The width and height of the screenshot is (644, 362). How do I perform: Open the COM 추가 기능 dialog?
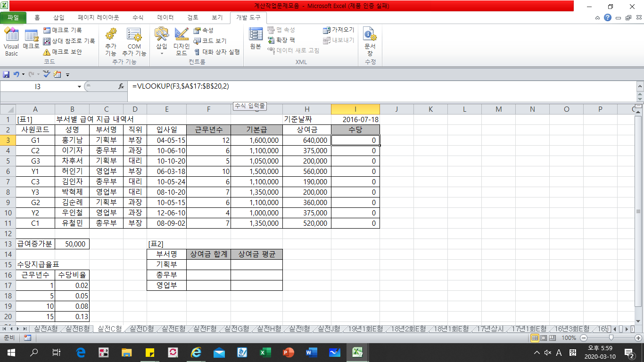click(134, 41)
